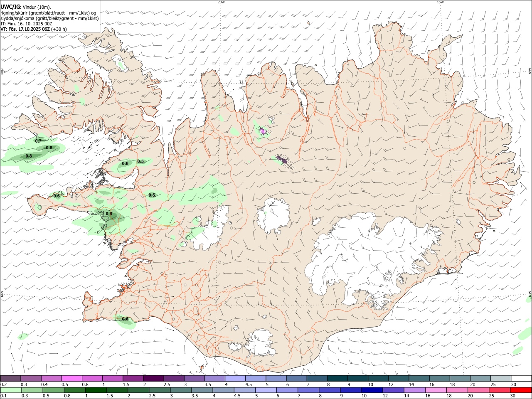Pick the bottom-row lilac swatch labeled 14

(x=415, y=390)
